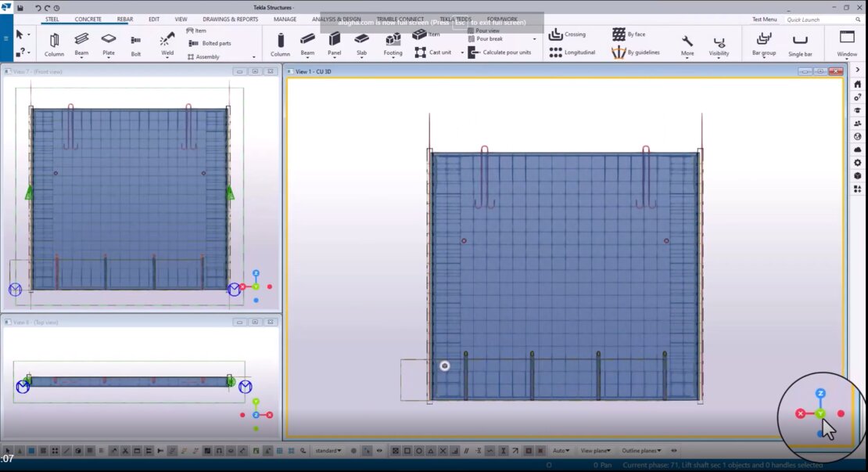The image size is (868, 472).
Task: Maximize the View 8 top view window
Action: click(255, 322)
